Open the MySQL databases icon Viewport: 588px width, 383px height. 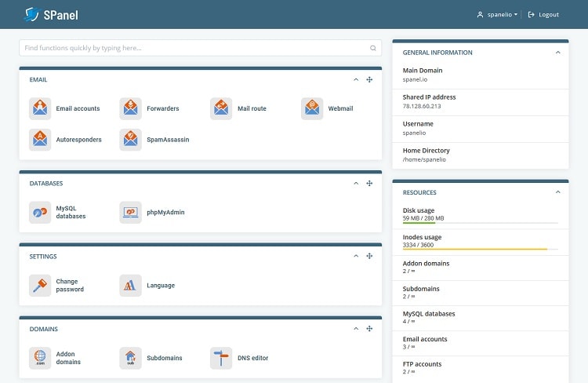(x=40, y=212)
